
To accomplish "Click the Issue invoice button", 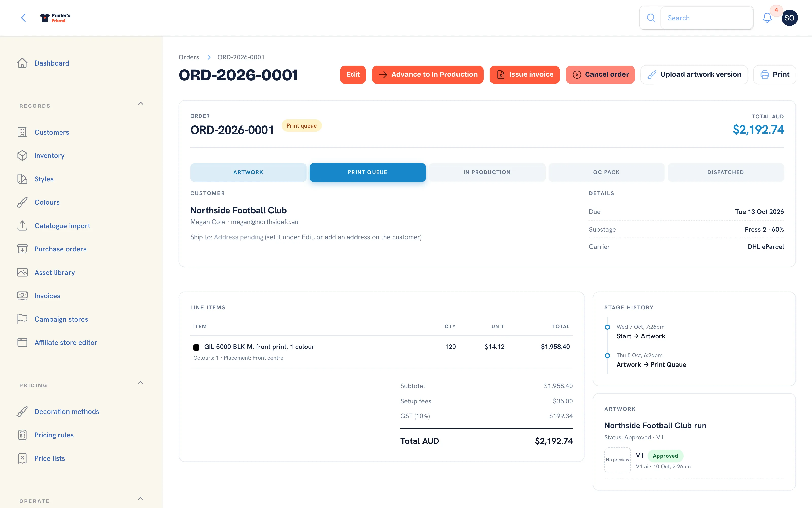I will 525,75.
